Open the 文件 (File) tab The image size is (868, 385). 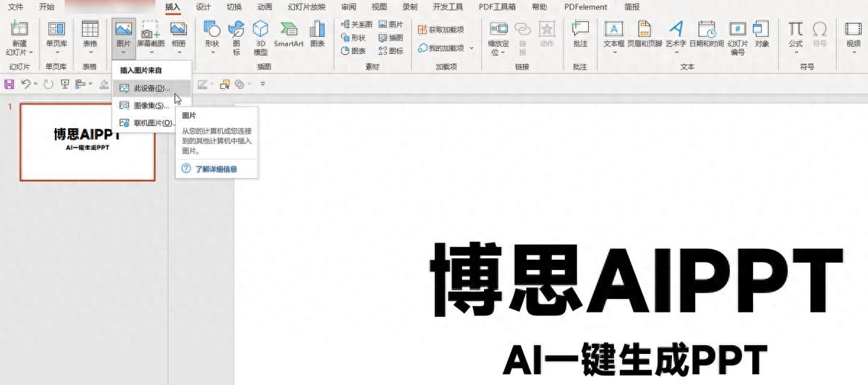point(17,7)
